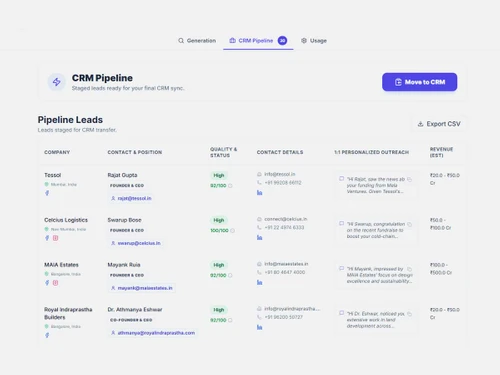Click the connect@celcius.in contact email

pyautogui.click(x=286, y=219)
